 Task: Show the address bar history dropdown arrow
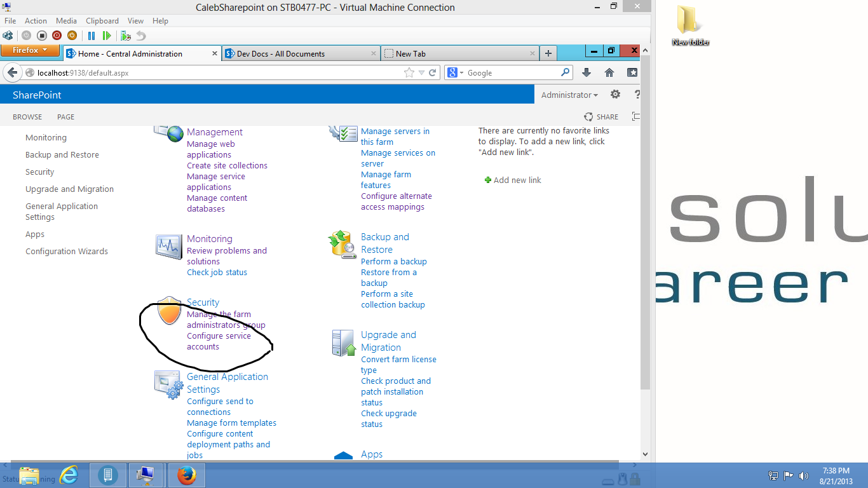click(421, 73)
